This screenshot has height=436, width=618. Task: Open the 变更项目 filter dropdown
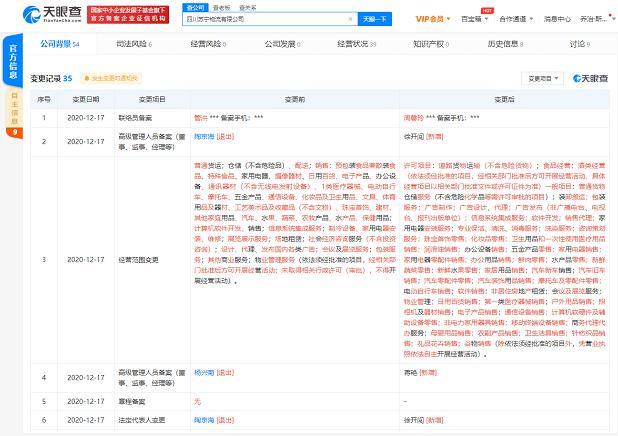(543, 78)
